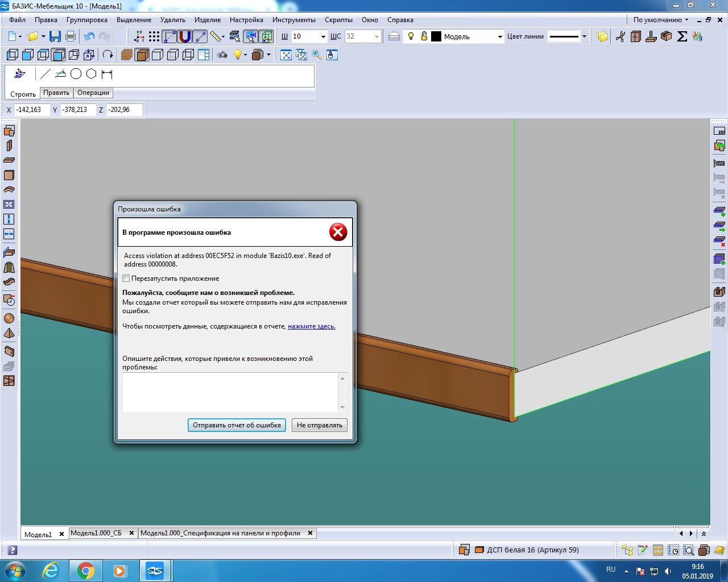The image size is (728, 582).
Task: Click the yellow folders icon in top toolbar
Action: tap(602, 36)
